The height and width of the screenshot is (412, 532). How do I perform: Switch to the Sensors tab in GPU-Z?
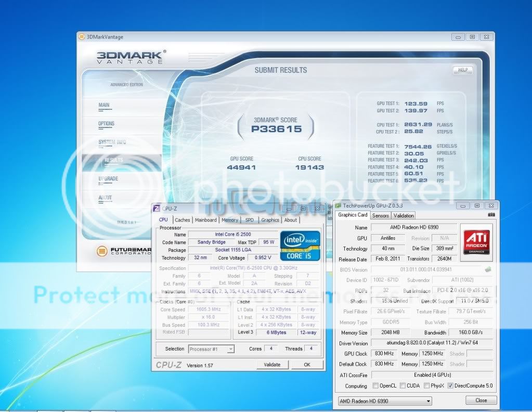coord(380,215)
